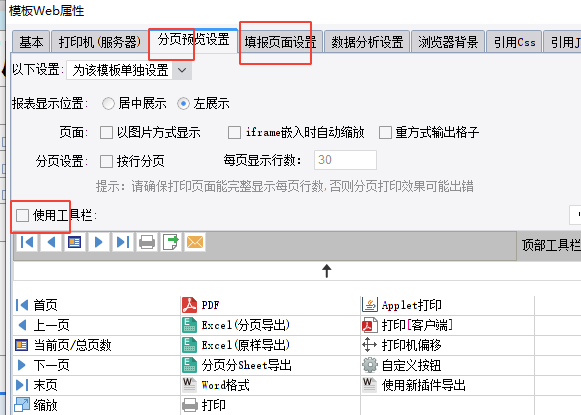
Task: Enable the 按行分页 checkbox
Action: (x=106, y=162)
